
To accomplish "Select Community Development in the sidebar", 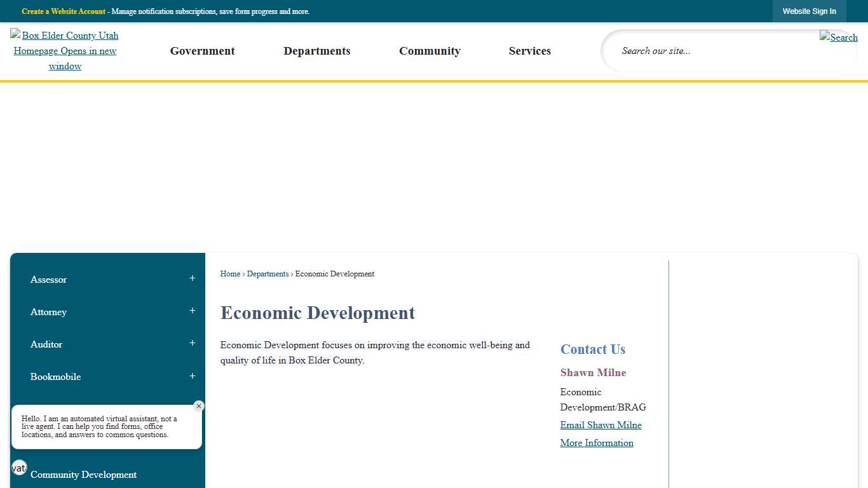I will 83,475.
